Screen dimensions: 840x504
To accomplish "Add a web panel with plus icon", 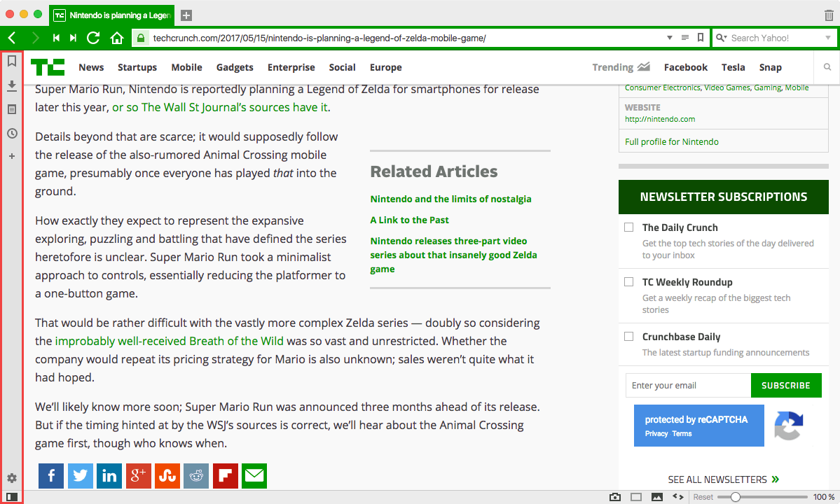I will point(12,156).
